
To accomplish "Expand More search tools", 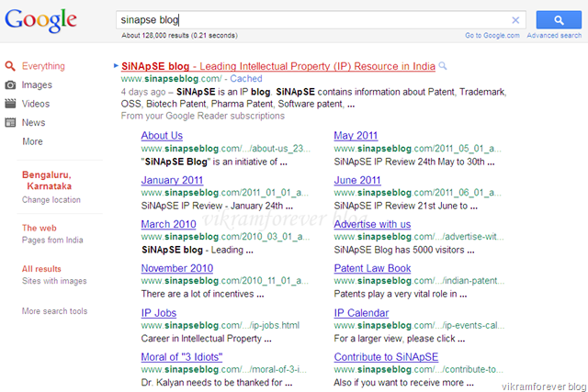I will tap(54, 311).
